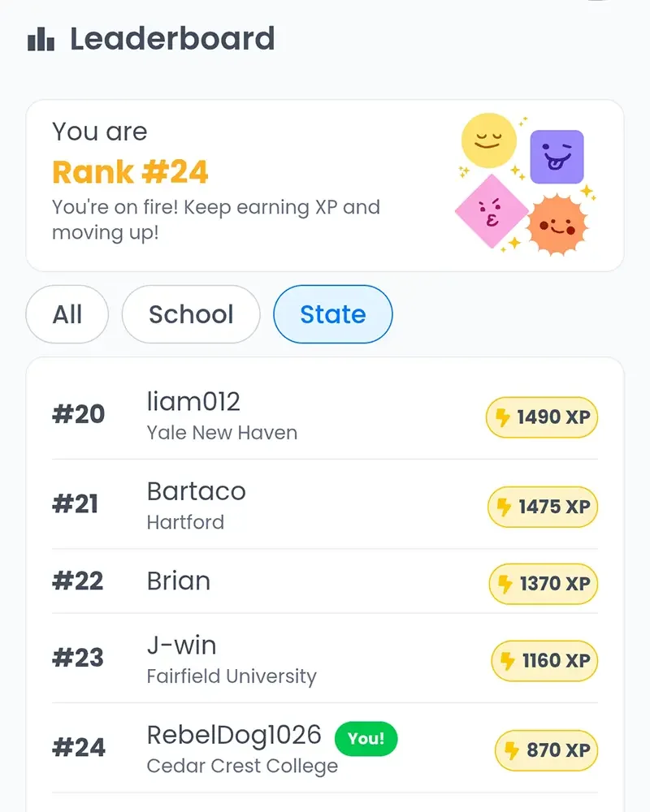Click the orange sun face emoji
Image resolution: width=650 pixels, height=812 pixels.
557,225
